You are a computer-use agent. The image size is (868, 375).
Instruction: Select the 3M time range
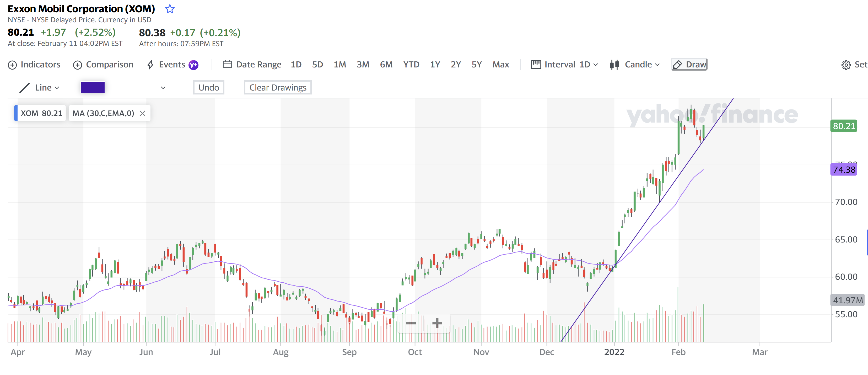point(363,64)
